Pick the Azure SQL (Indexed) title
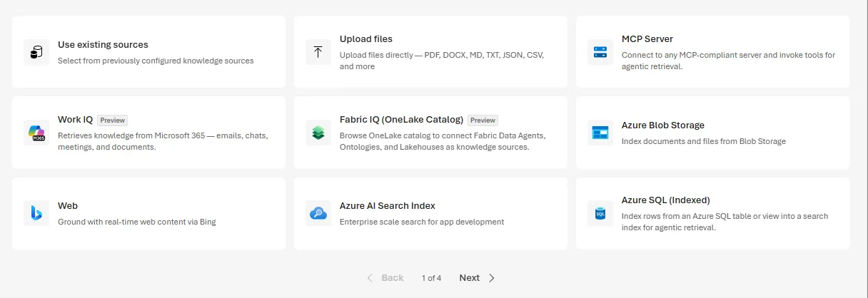This screenshot has height=298, width=868. 666,200
